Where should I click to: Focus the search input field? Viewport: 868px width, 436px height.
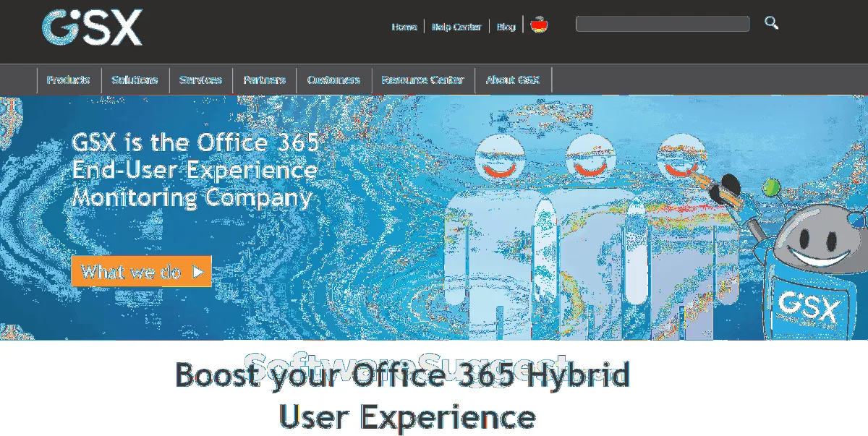point(663,24)
